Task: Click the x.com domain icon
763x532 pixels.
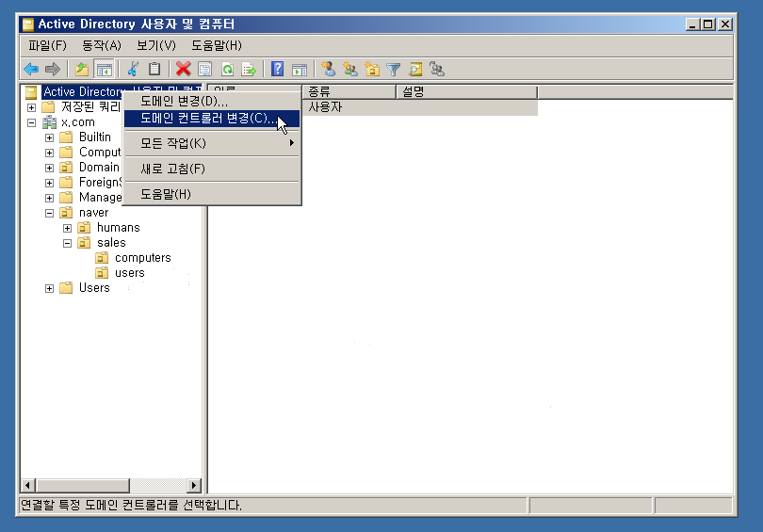Action: tap(49, 122)
